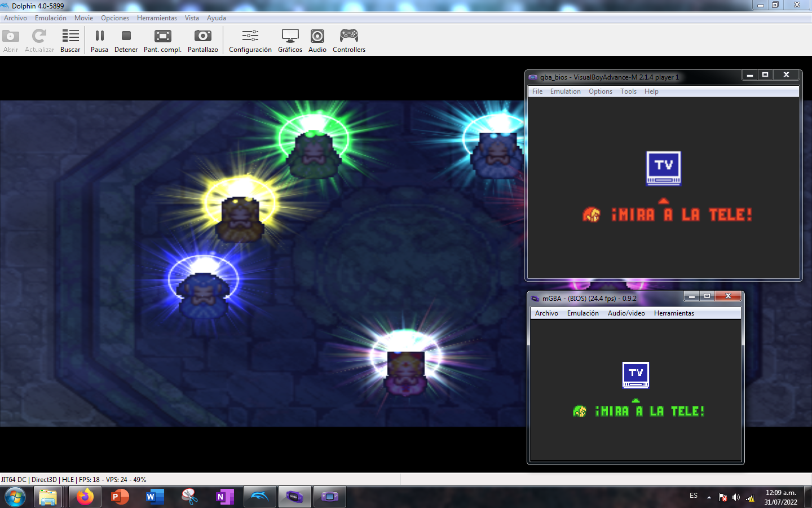Open Emulación menu in mGBA window
The height and width of the screenshot is (508, 812).
[582, 313]
